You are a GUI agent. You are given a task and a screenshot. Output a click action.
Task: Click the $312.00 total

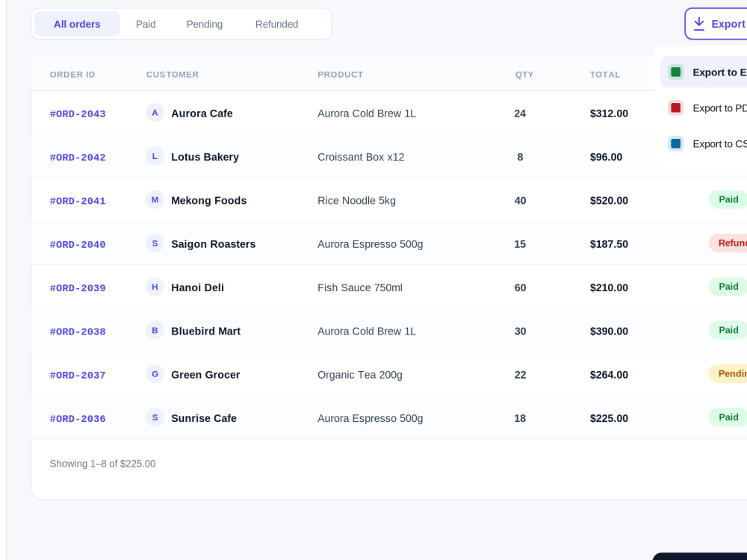click(609, 113)
